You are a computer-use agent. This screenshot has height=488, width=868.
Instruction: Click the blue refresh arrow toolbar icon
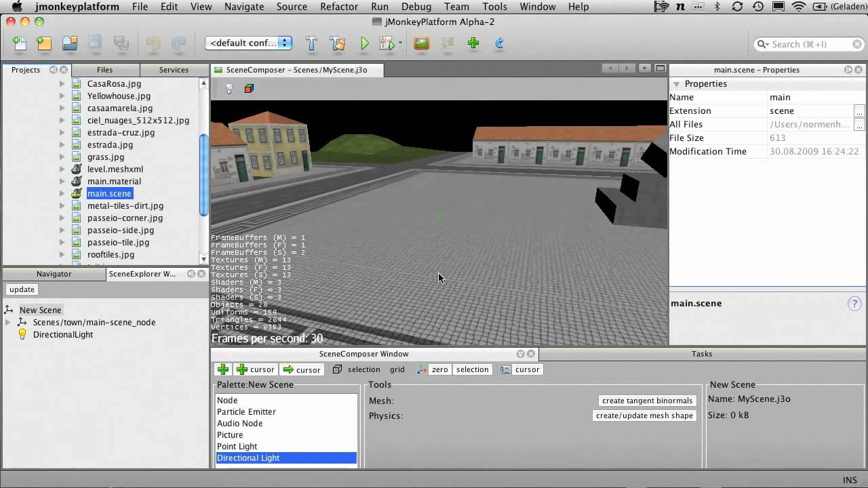(499, 43)
